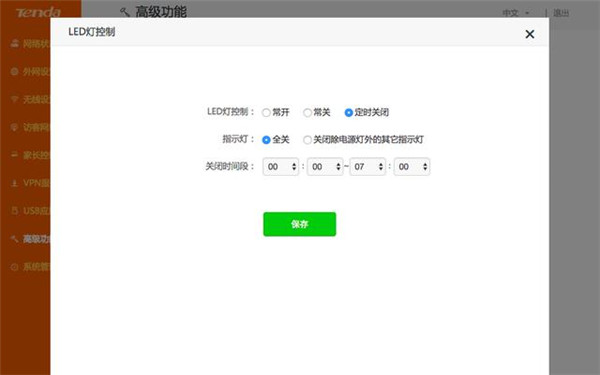This screenshot has width=600, height=375.
Task: Choose 关闭除电源灯外的其它指示灯 option
Action: [307, 140]
